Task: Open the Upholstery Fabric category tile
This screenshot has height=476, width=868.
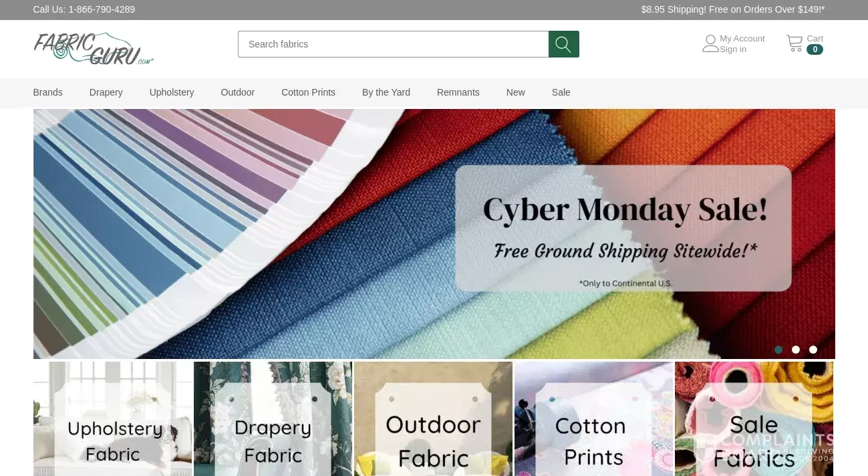Action: click(x=113, y=419)
